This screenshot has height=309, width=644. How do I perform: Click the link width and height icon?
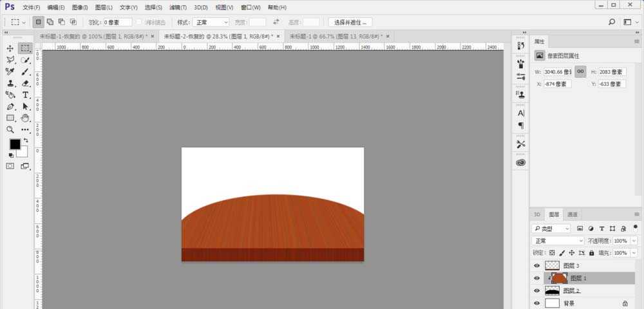coord(580,71)
